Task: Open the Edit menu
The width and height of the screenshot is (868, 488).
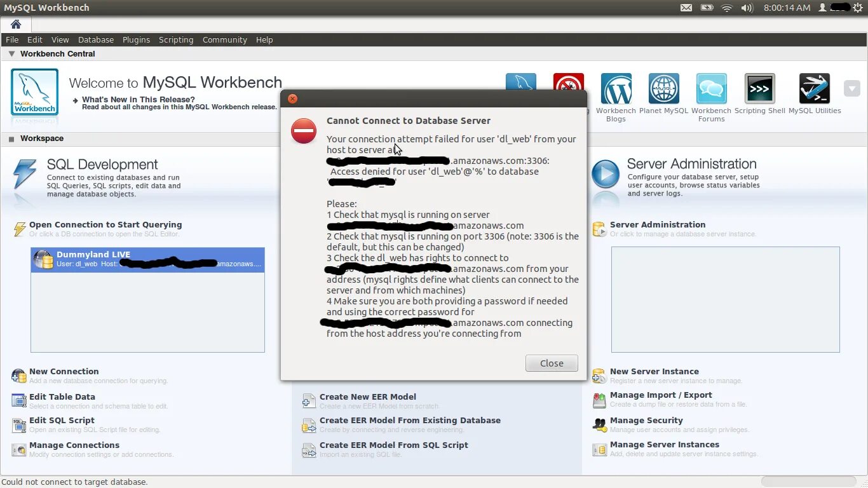Action: pyautogui.click(x=35, y=39)
